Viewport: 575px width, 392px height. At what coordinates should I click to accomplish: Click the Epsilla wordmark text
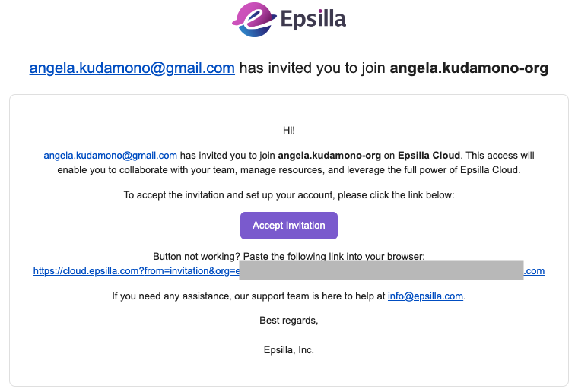pyautogui.click(x=313, y=20)
